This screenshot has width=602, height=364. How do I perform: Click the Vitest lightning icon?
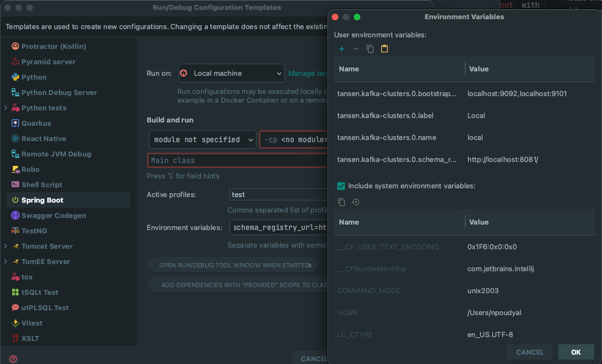(x=15, y=323)
